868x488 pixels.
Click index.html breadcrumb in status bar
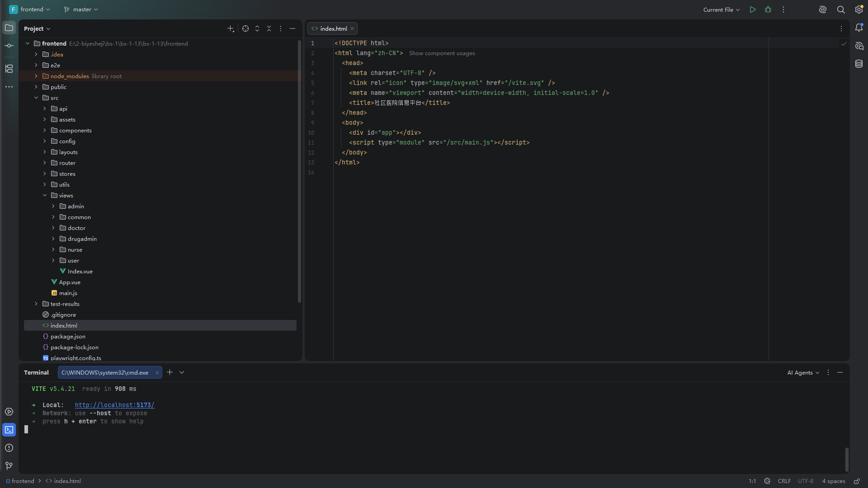pyautogui.click(x=63, y=481)
